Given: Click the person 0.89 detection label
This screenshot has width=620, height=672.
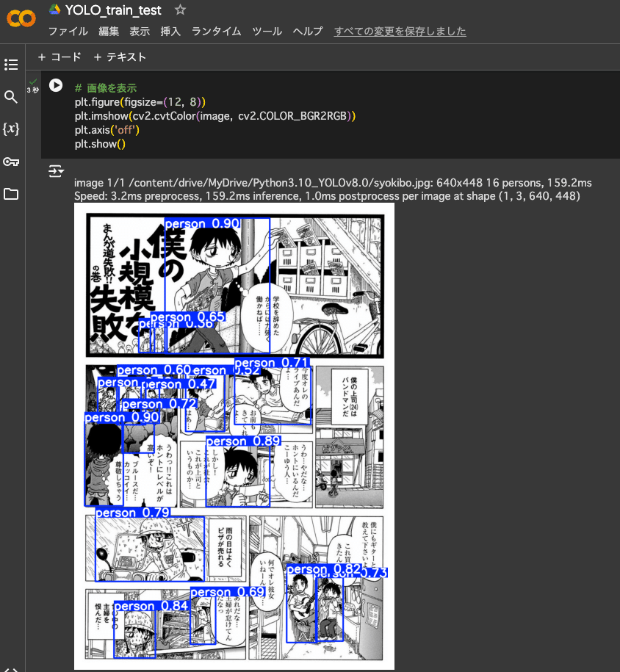Looking at the screenshot, I should tap(243, 441).
